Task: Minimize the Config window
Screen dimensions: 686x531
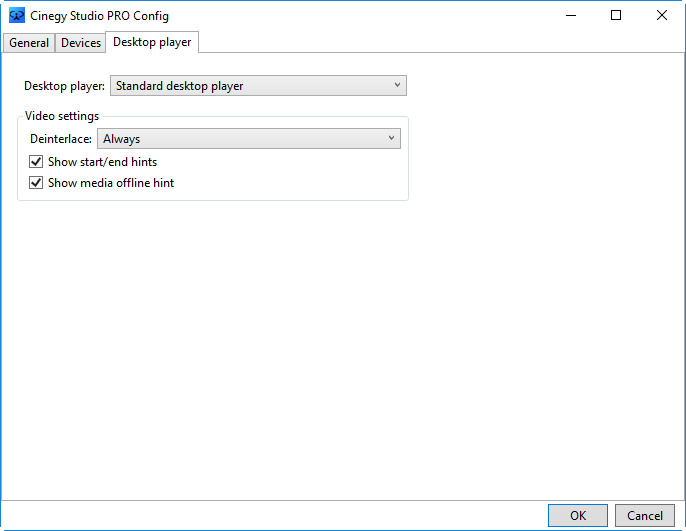Action: click(x=571, y=16)
